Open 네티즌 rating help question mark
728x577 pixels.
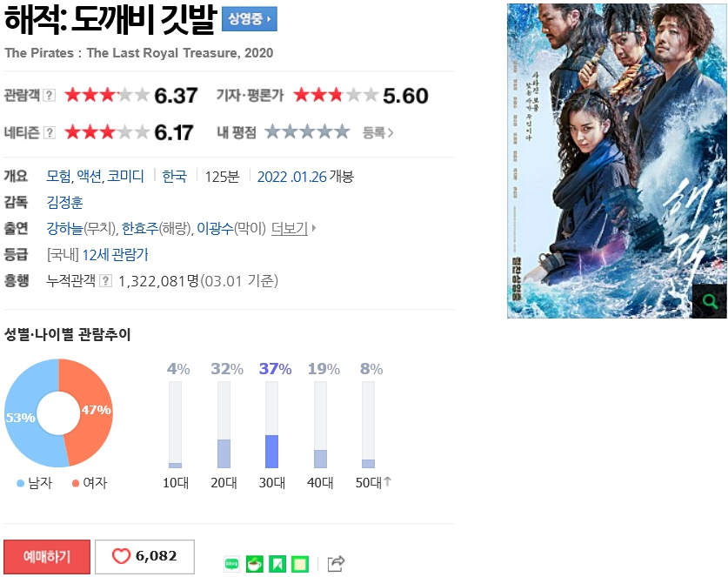point(50,133)
